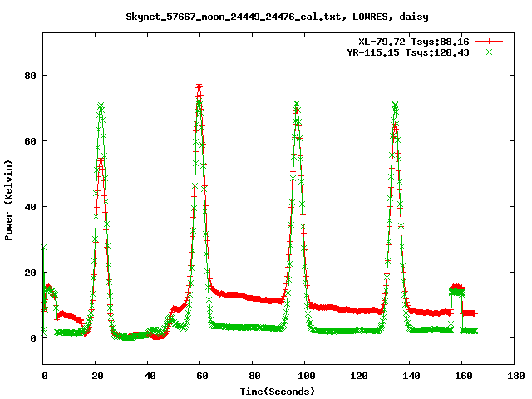Click the green peak marker near 134 seconds
Viewport: 532px width, 399px height.
tap(395, 105)
